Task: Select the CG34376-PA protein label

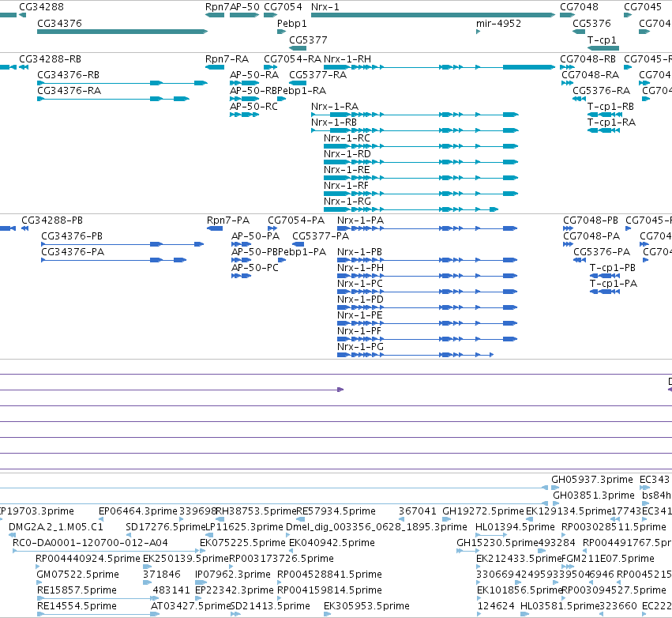Action: 73,252
